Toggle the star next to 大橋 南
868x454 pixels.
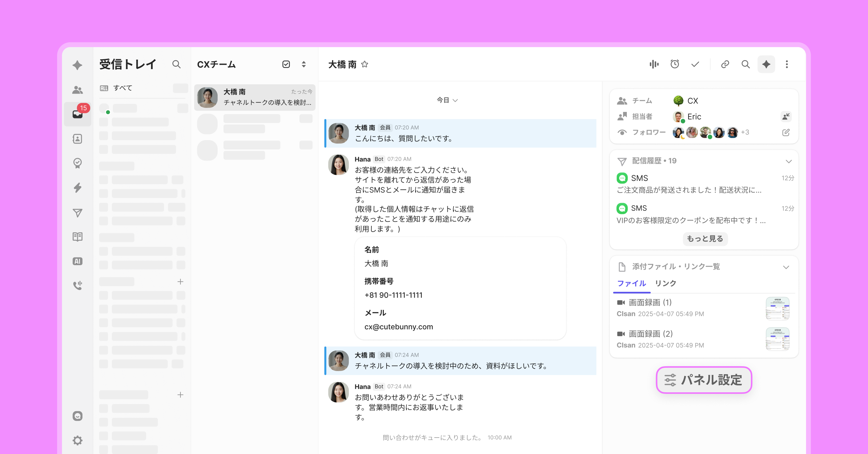(x=365, y=64)
